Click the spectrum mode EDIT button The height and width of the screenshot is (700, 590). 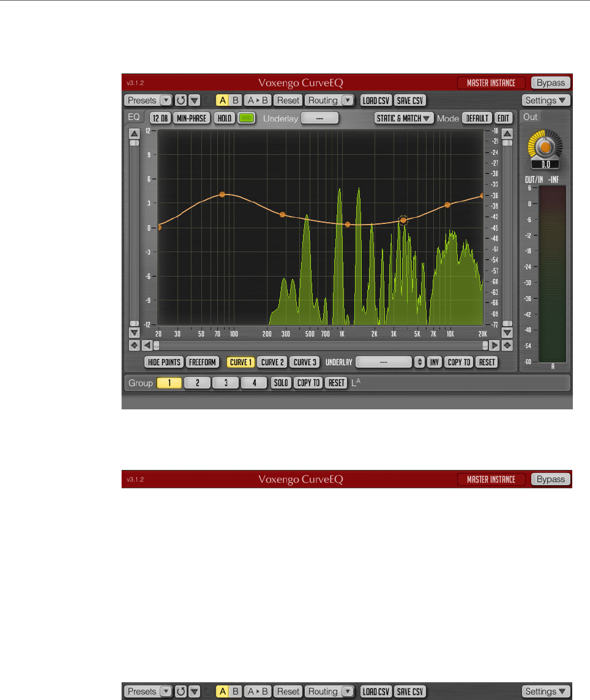pyautogui.click(x=503, y=118)
